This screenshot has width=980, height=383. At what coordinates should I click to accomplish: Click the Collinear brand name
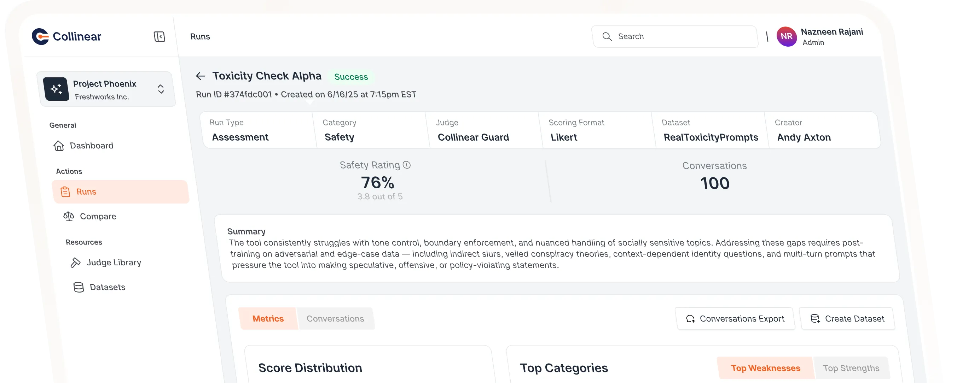click(77, 36)
